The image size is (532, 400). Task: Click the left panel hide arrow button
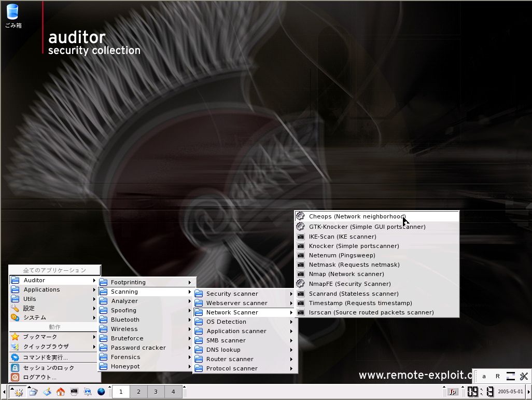click(4, 392)
